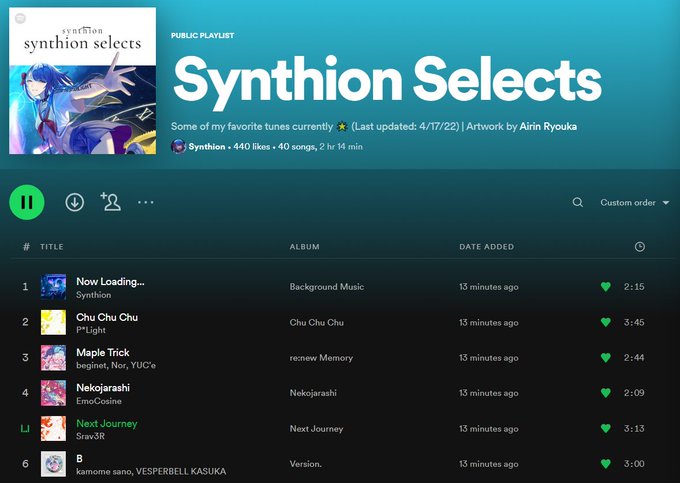Click the 3:45 duration of Chu Chu Chu

pyautogui.click(x=634, y=322)
